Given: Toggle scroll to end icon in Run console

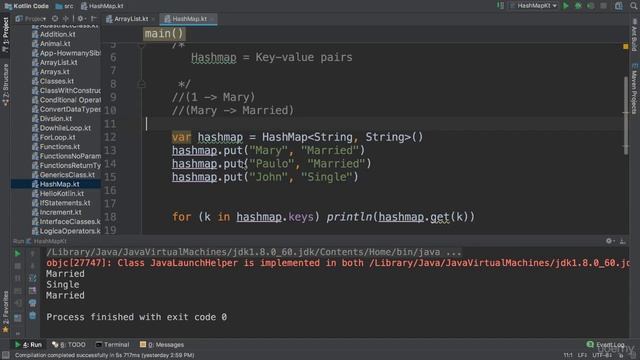Looking at the screenshot, I should 33,291.
